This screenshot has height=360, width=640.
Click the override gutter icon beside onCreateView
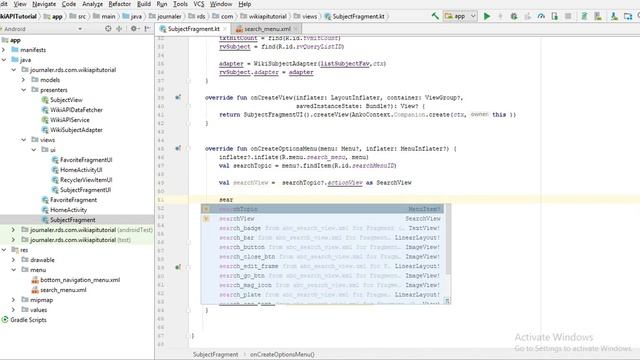tap(178, 98)
